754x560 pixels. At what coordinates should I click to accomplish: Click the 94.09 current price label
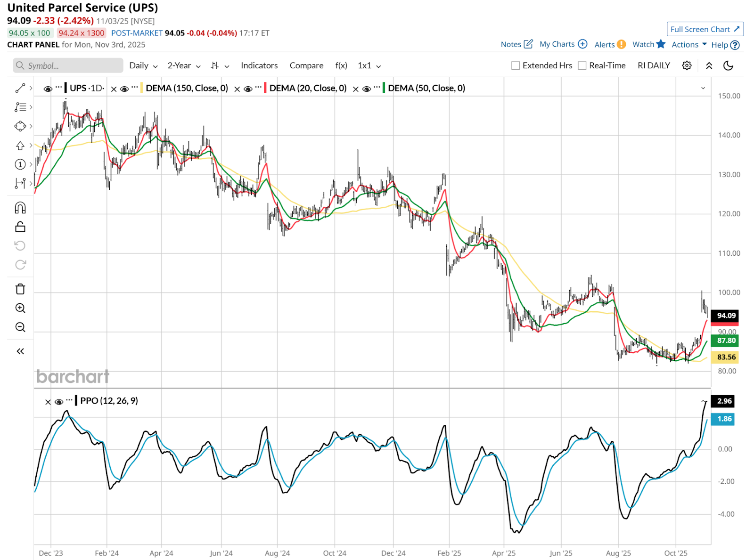tap(725, 316)
